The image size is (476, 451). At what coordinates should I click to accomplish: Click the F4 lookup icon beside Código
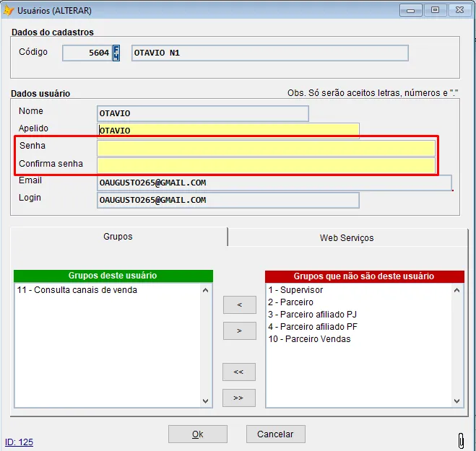[116, 53]
